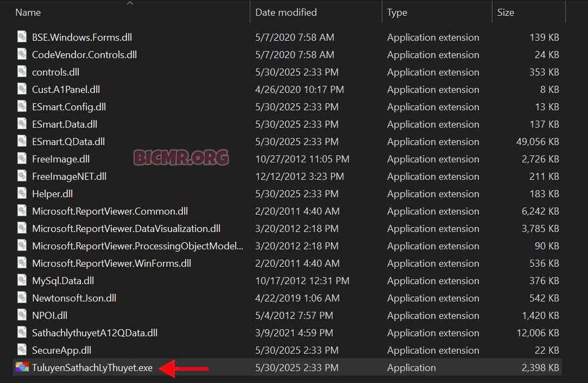The image size is (588, 383).
Task: Select the Microsoft.ReportViewer.ProcessingObjectModel file name
Action: [x=137, y=246]
